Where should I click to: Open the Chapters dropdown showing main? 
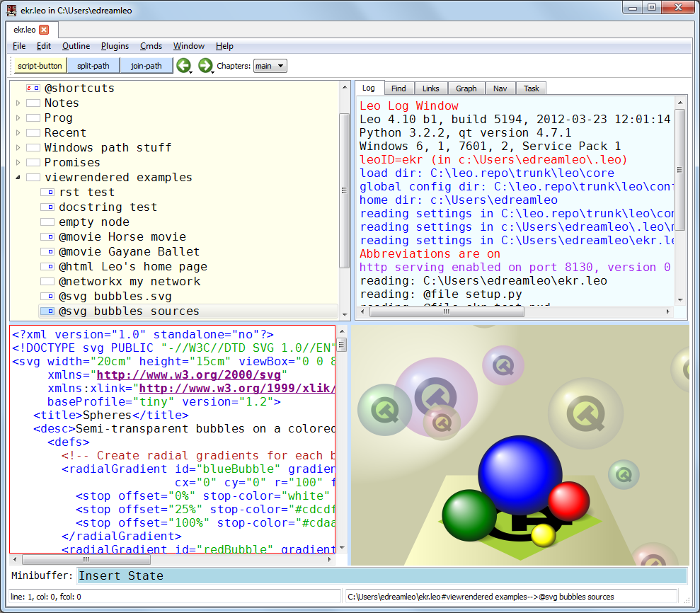270,66
